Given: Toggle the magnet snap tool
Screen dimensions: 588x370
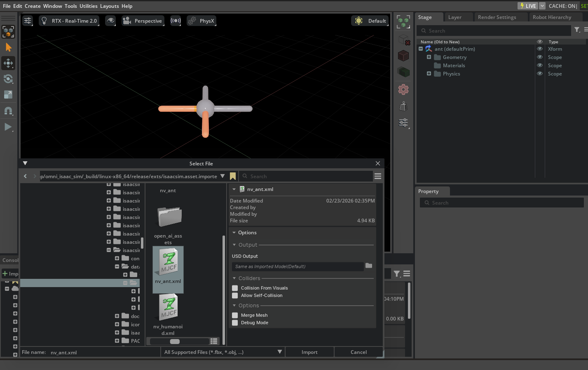Looking at the screenshot, I should point(8,111).
